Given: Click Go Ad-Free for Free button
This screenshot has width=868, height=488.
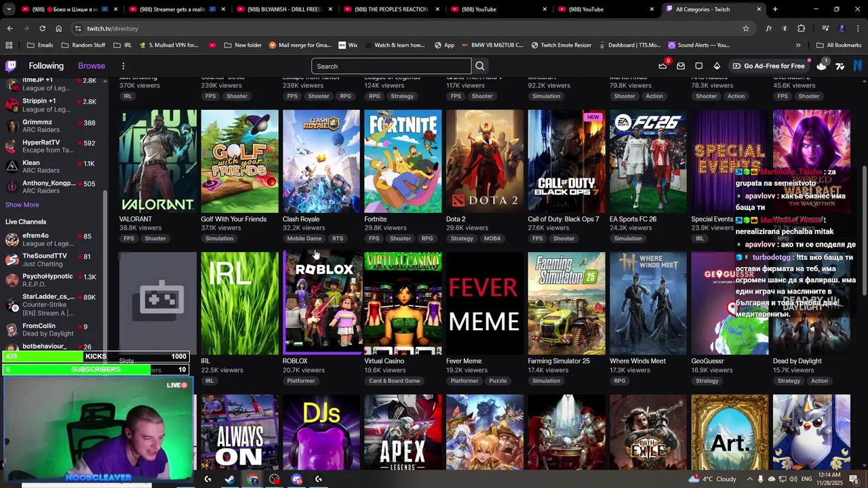Looking at the screenshot, I should (768, 66).
